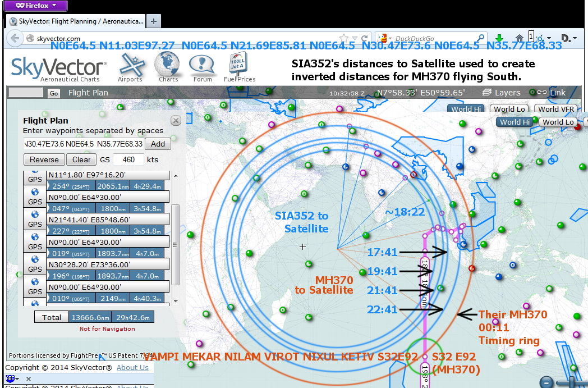The image size is (588, 388).
Task: Open the Layers menu
Action: point(502,93)
